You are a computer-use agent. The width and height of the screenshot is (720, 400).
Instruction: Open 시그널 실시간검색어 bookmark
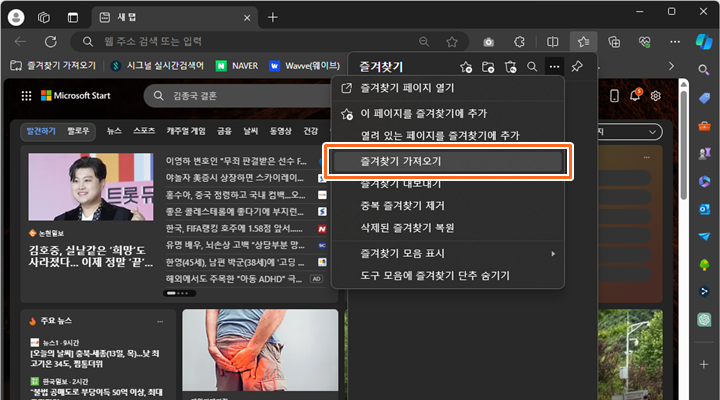tap(158, 66)
